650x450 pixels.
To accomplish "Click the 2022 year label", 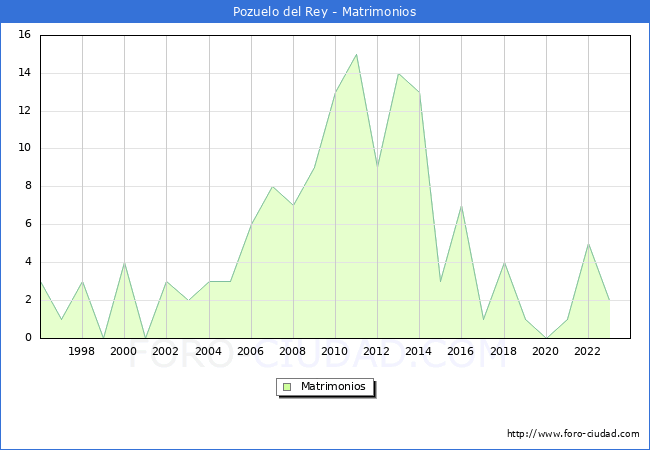I will coord(587,352).
